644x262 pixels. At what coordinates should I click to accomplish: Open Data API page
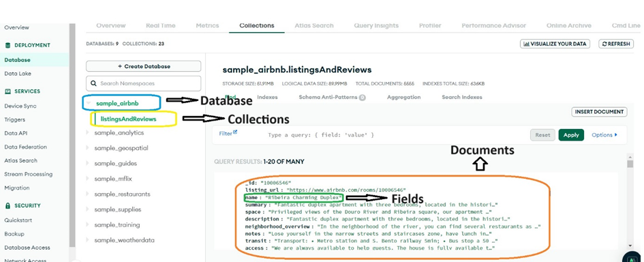[x=16, y=133]
